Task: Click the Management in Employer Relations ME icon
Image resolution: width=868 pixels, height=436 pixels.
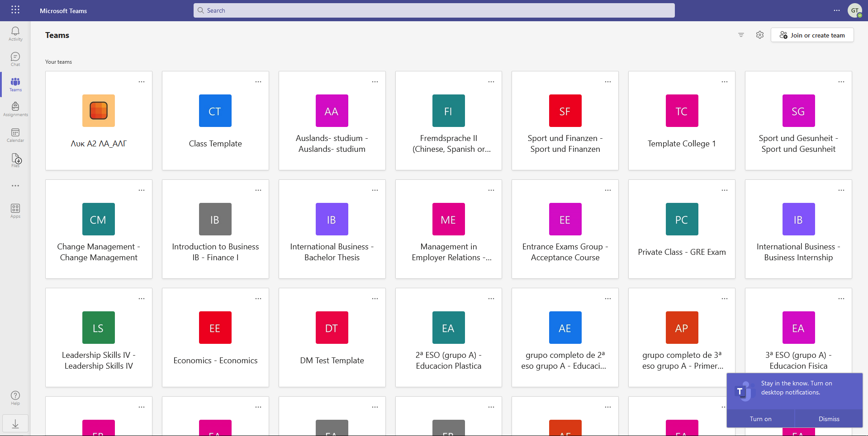Action: (449, 219)
